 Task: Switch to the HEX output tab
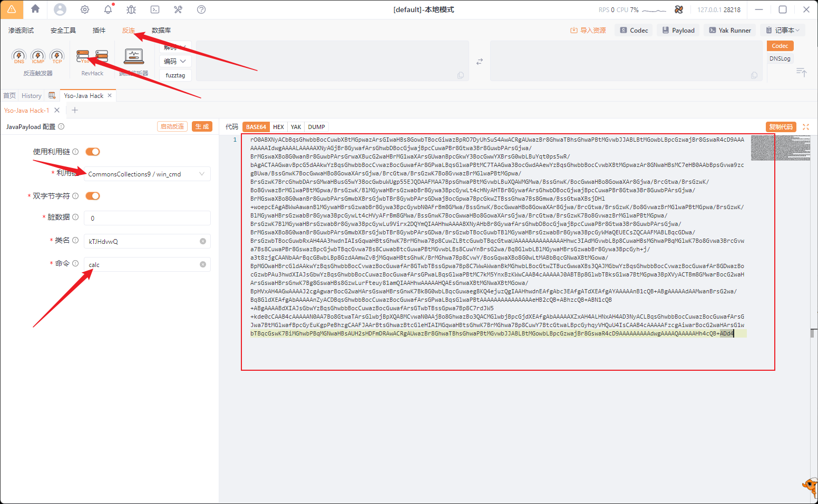point(278,127)
